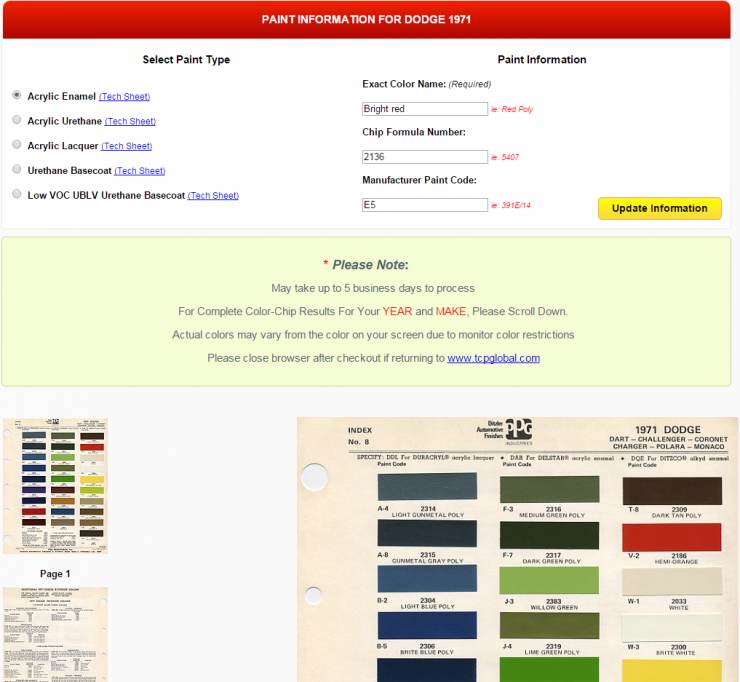Image resolution: width=740 pixels, height=682 pixels.
Task: Open the Acrylic Lacquer Tech Sheet link
Action: [x=126, y=146]
